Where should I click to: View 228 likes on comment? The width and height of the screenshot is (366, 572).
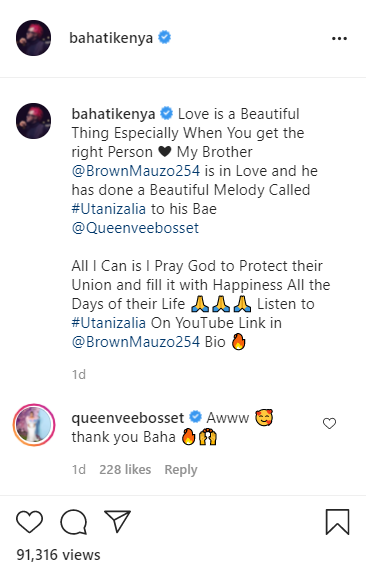tap(125, 469)
